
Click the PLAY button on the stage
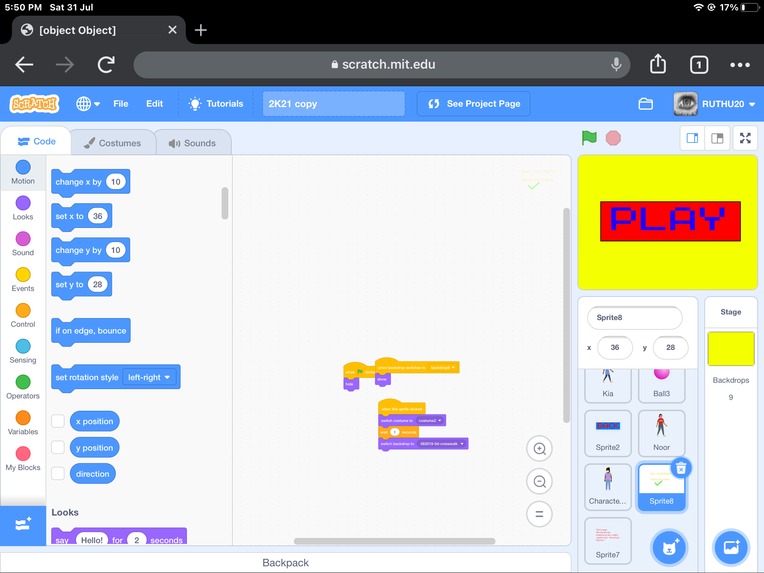pyautogui.click(x=670, y=221)
